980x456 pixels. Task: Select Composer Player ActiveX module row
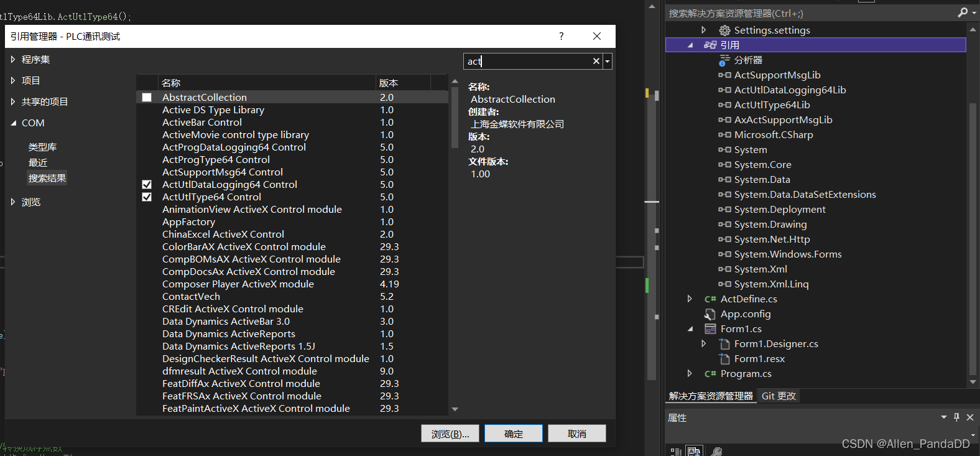click(292, 284)
